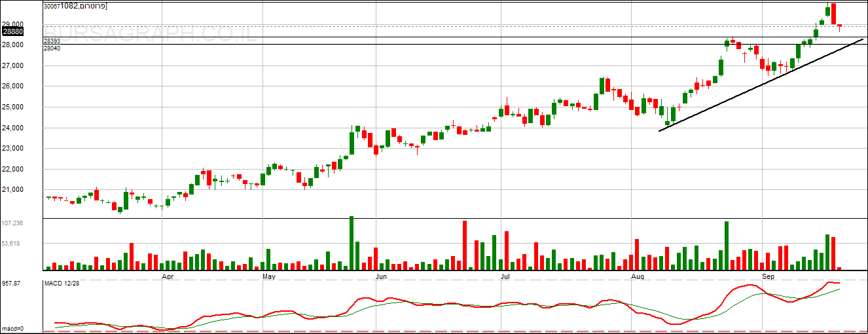The width and height of the screenshot is (868, 334).
Task: Click the 27,000 price axis label
Action: (12, 65)
